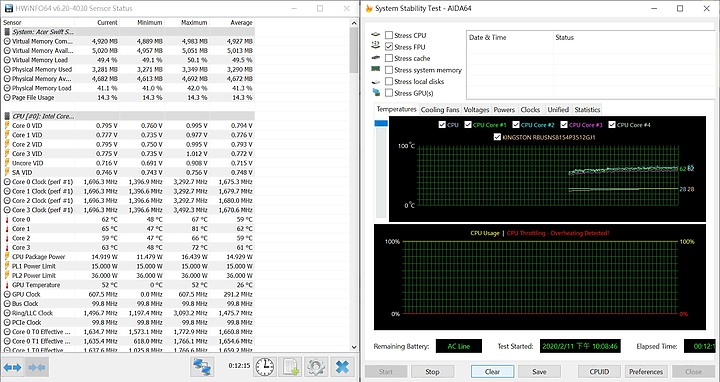Screen dimensions: 720x382
Task: Click the Average column header in HWiNFO
Action: pyautogui.click(x=232, y=22)
